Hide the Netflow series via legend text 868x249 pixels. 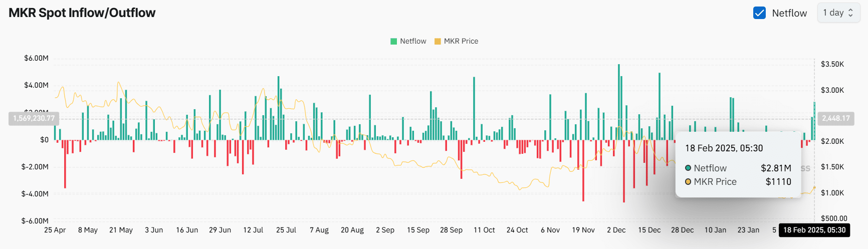413,41
